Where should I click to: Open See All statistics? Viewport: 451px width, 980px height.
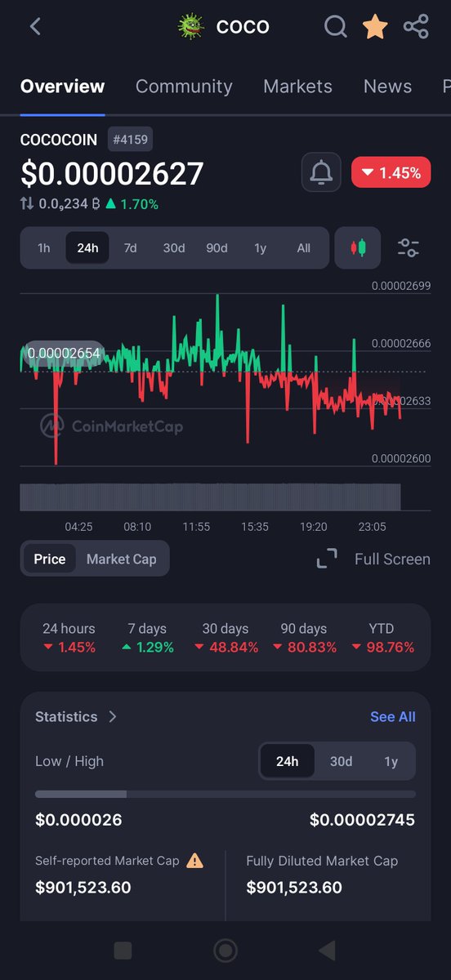[393, 716]
